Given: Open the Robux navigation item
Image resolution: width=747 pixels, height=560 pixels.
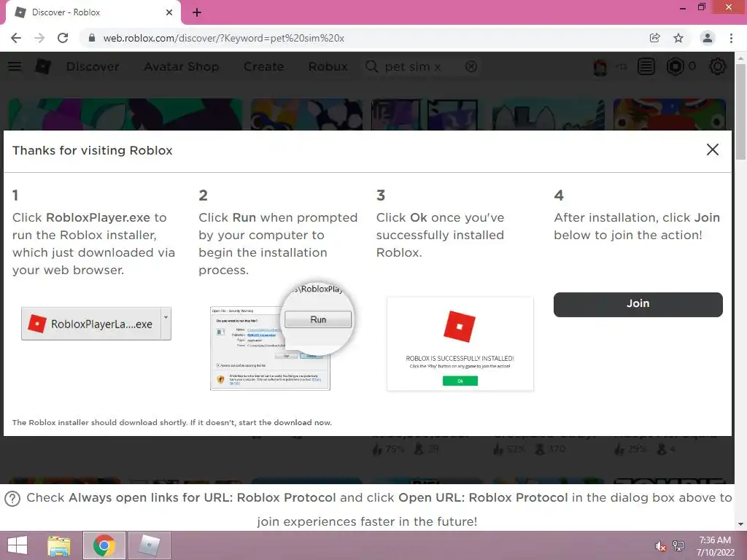Looking at the screenshot, I should coord(328,66).
